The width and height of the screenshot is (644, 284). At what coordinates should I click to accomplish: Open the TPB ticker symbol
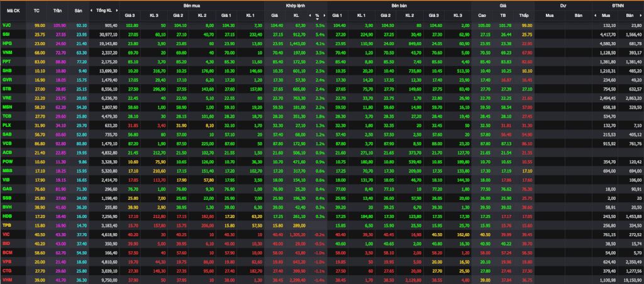(x=6, y=225)
